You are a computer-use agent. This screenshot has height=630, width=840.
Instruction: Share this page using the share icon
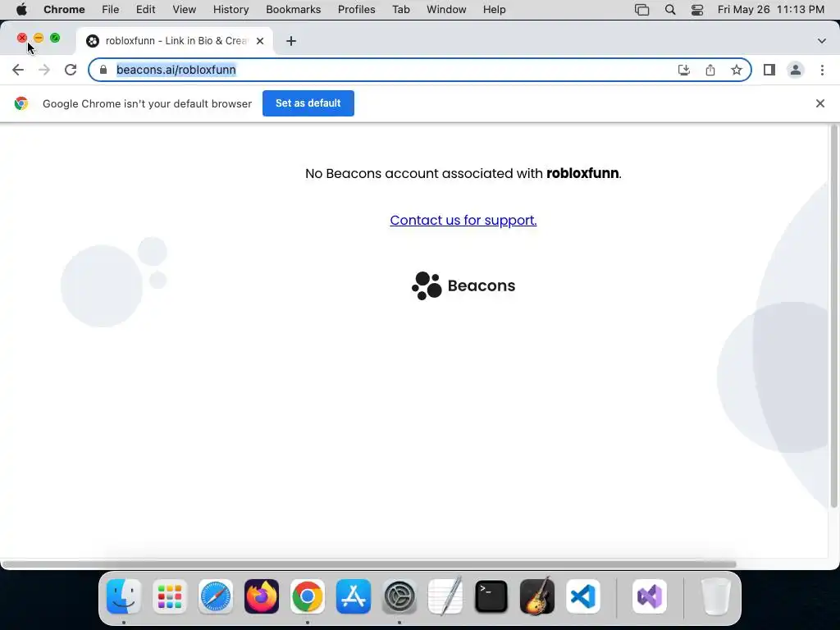(x=710, y=70)
